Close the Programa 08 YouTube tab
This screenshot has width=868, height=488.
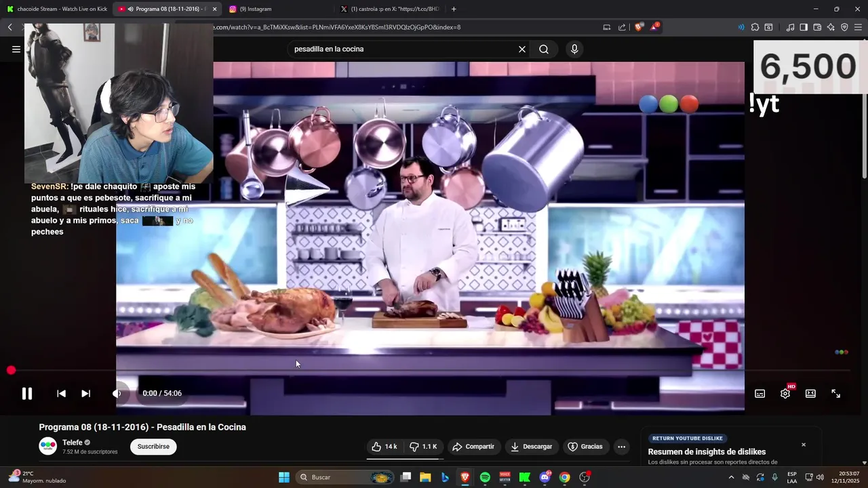coord(214,9)
